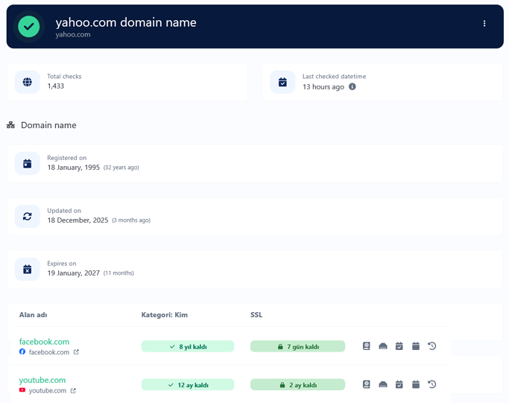The image size is (509, 420).
Task: Click the calendar icon beside Registered on
Action: (28, 164)
